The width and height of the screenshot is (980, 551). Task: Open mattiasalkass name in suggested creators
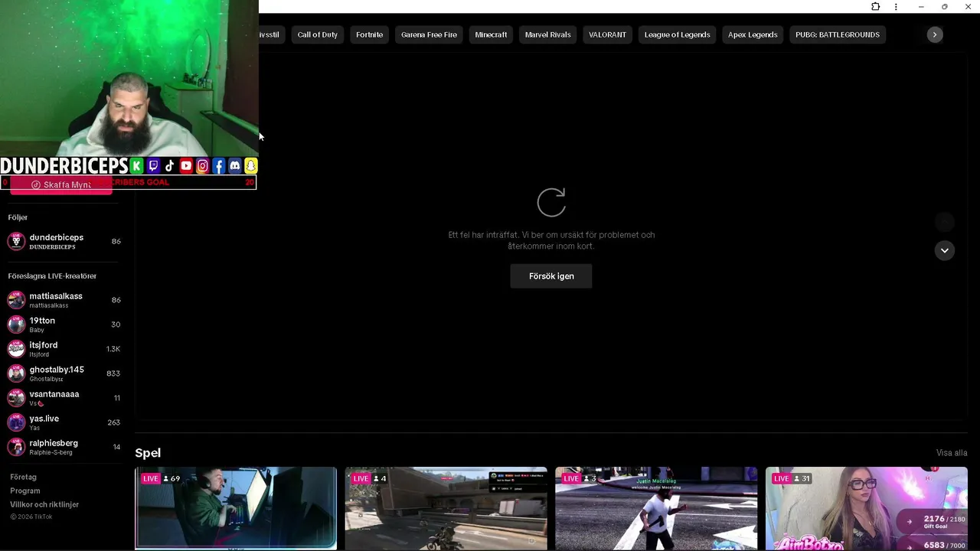[x=56, y=296]
